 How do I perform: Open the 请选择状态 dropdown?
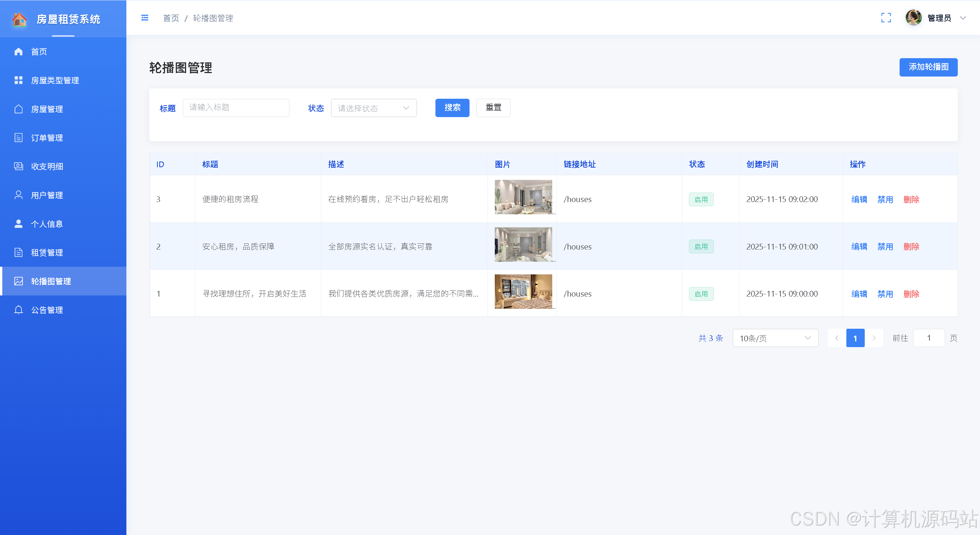[x=373, y=108]
